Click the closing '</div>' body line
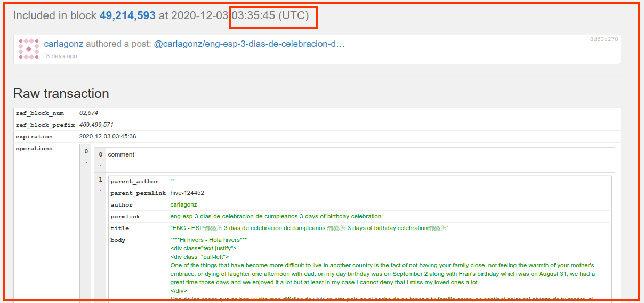Image resolution: width=644 pixels, height=303 pixels. pyautogui.click(x=179, y=291)
